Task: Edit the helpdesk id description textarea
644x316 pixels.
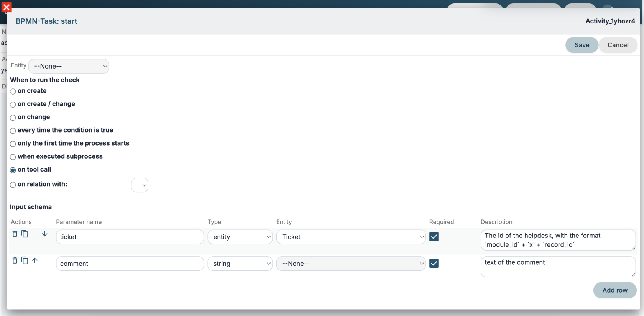Action: pos(558,240)
